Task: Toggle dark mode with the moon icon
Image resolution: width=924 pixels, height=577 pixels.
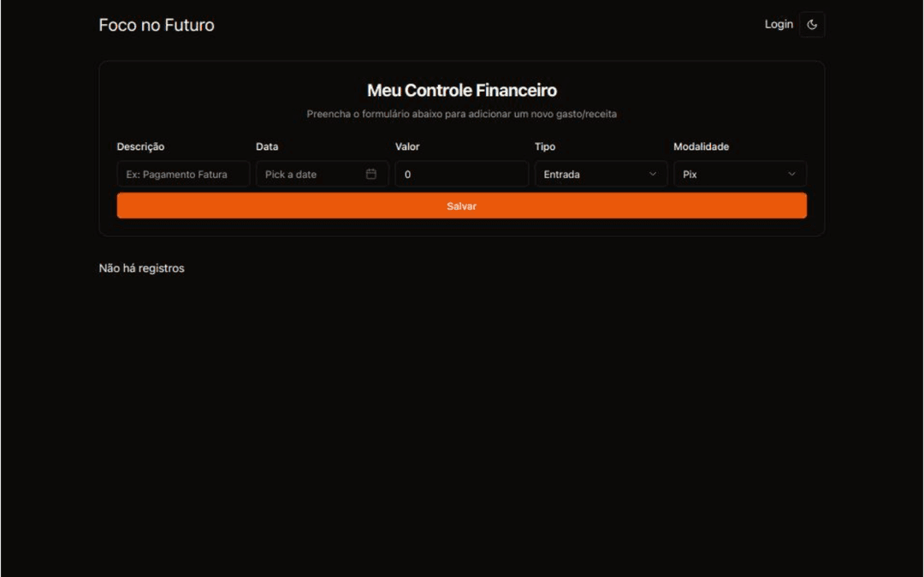Action: pos(812,25)
